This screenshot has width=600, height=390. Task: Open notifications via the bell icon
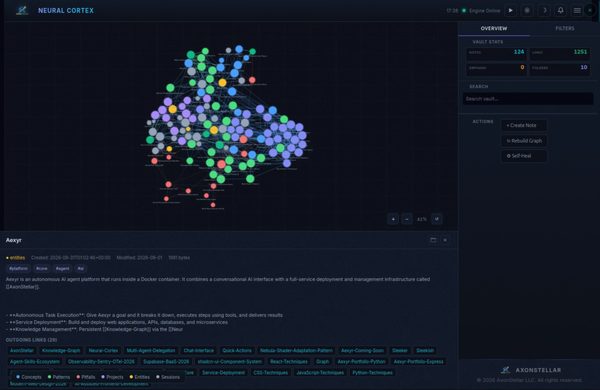tap(561, 10)
